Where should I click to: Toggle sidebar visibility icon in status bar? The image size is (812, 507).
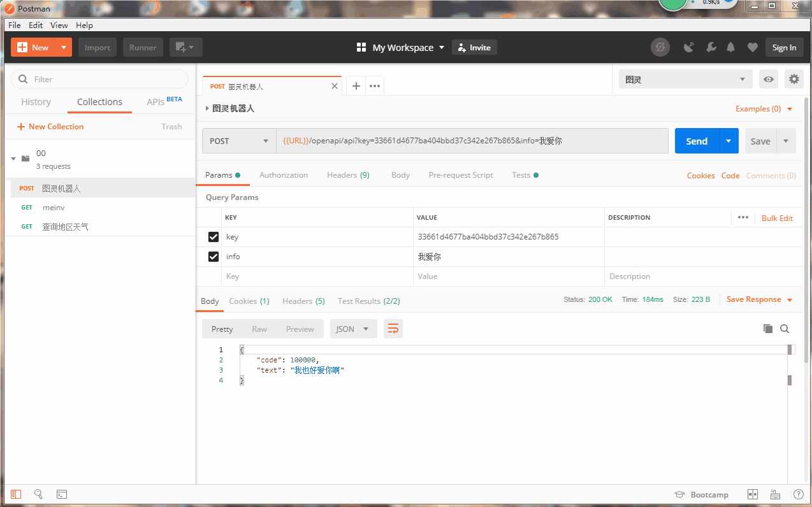pos(16,494)
